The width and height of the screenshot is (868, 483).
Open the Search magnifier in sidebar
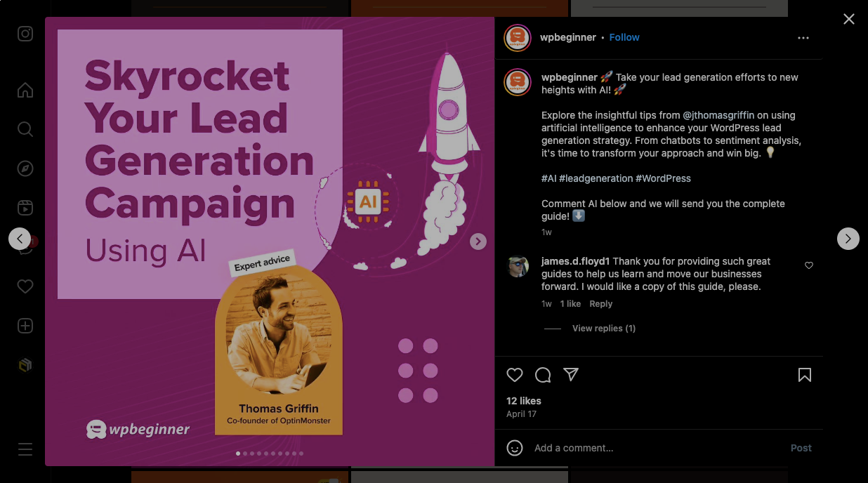25,129
